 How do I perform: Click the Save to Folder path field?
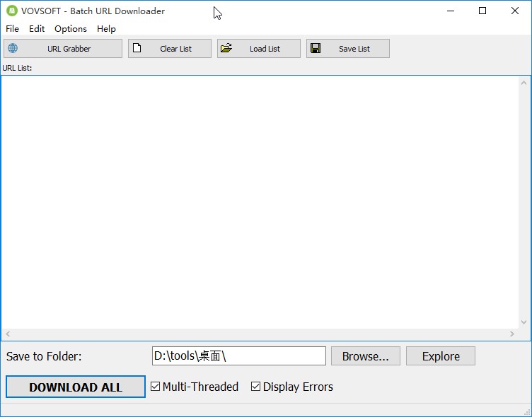point(239,356)
